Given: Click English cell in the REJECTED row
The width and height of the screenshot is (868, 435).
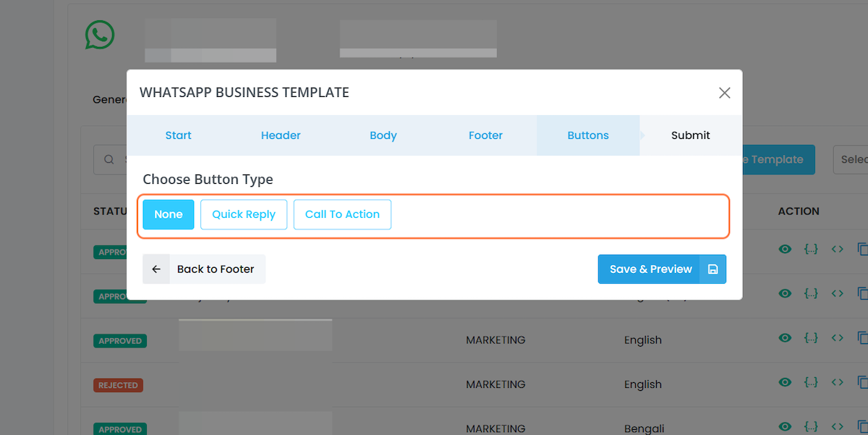Looking at the screenshot, I should [643, 384].
